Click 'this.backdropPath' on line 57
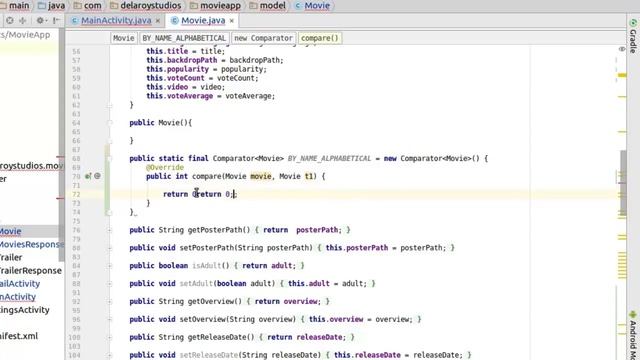Viewport: 640px width, 360px height. click(x=182, y=60)
